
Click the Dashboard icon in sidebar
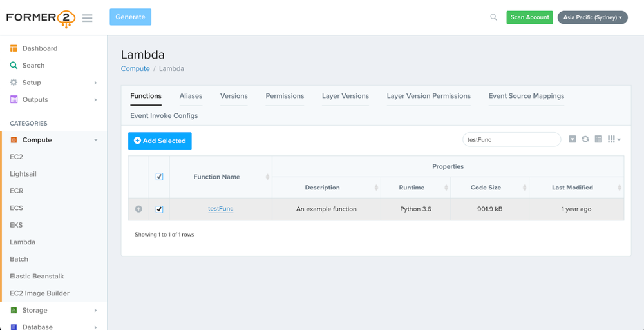pos(14,48)
